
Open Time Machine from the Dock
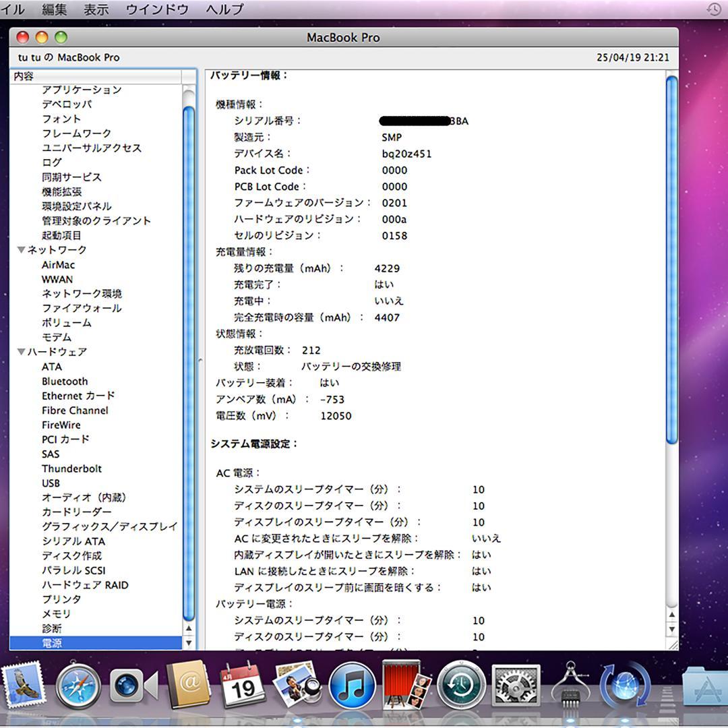(x=460, y=686)
